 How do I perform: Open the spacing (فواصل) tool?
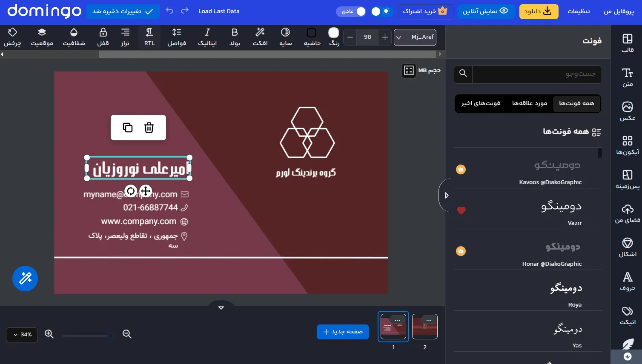coord(177,37)
